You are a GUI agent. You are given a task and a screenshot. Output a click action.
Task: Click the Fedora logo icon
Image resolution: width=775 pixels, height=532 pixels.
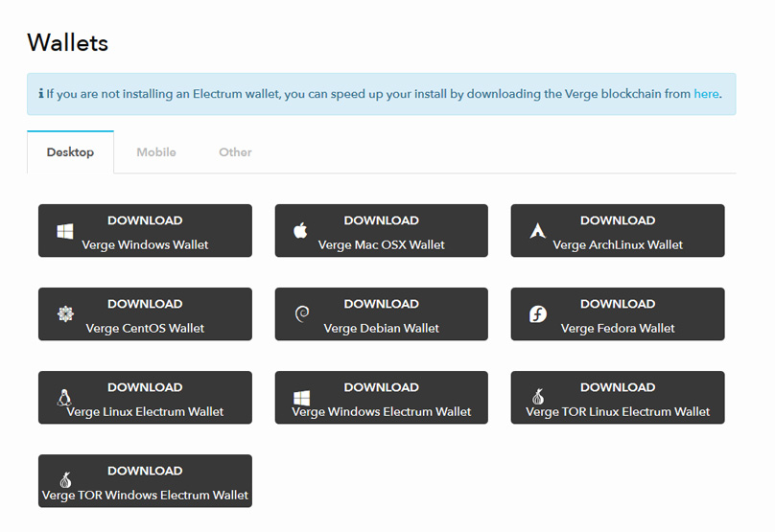(538, 313)
